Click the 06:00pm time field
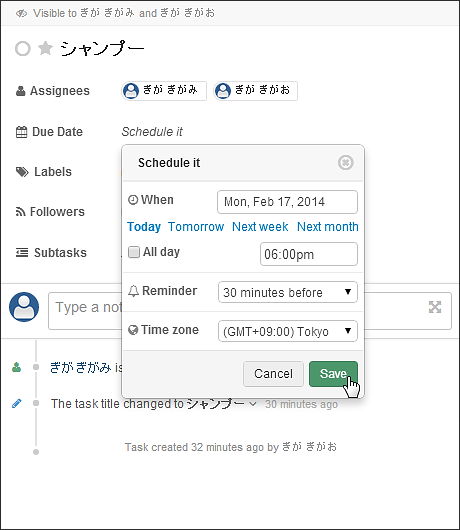The image size is (460, 530). 309,254
